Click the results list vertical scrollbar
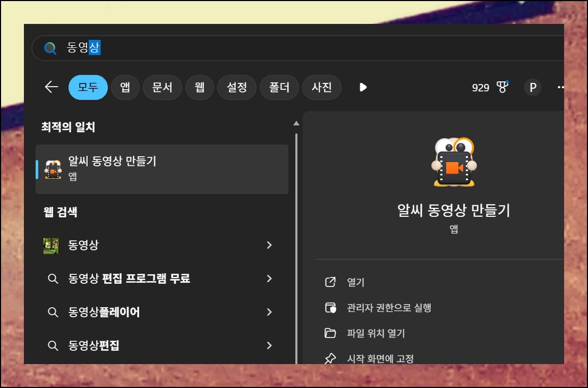 (296, 248)
